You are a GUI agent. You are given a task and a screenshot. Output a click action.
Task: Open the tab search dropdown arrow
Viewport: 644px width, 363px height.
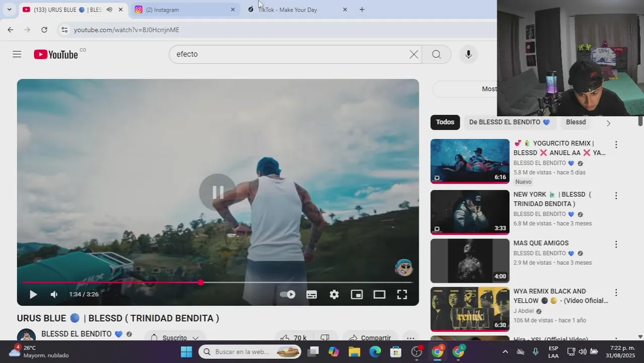[x=9, y=10]
